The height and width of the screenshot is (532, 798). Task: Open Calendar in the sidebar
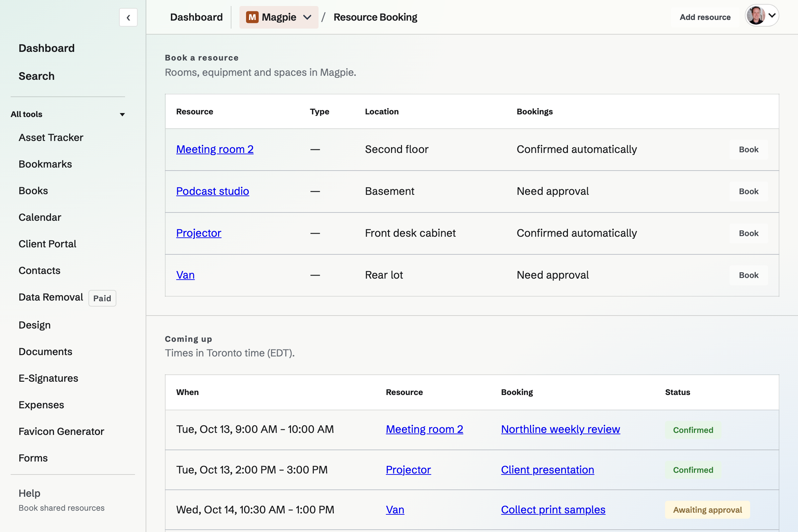(40, 217)
